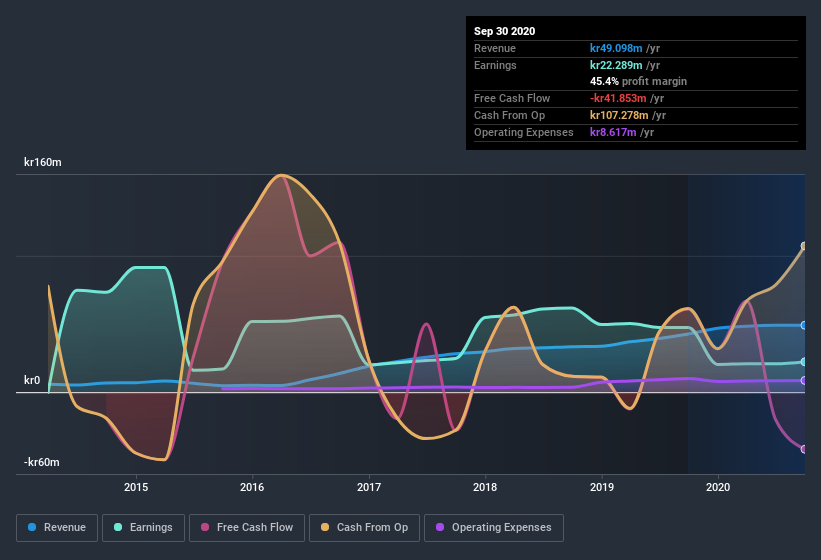Select Free Cash Flow endpoint marker
The image size is (821, 560).
pyautogui.click(x=804, y=449)
